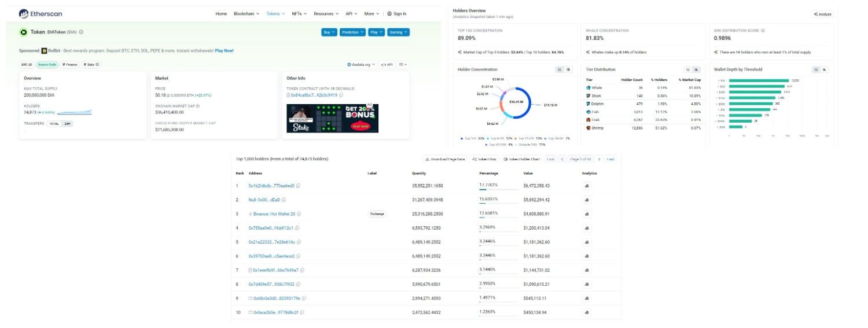868x328 pixels.
Task: Expand the Tokens nav dropdown
Action: coord(275,13)
